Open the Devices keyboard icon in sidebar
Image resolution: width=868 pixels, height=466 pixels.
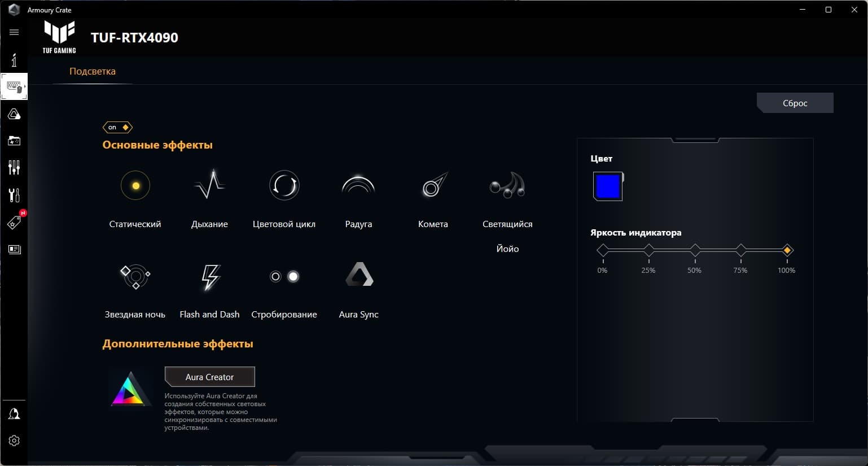14,87
